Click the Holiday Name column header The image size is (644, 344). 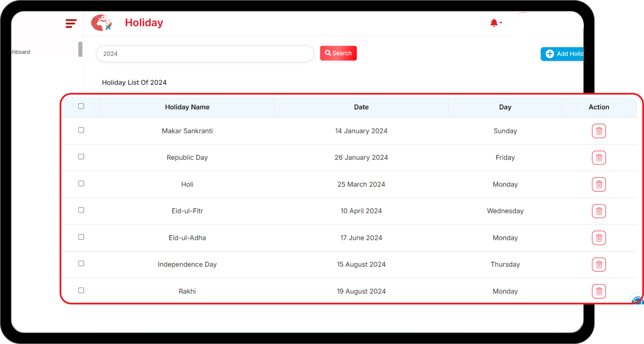coord(187,107)
